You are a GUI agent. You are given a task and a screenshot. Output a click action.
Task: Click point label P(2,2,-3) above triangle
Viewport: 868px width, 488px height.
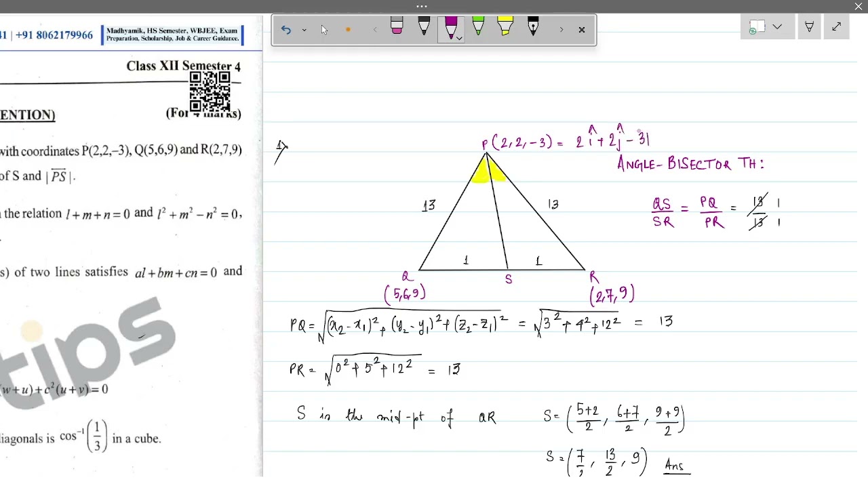pyautogui.click(x=517, y=143)
